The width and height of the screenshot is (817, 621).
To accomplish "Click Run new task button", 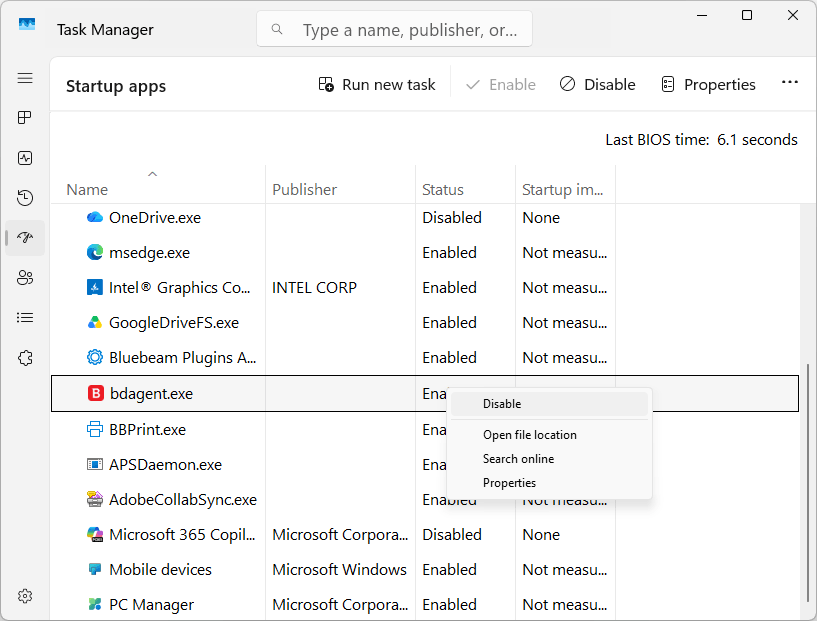I will [377, 84].
